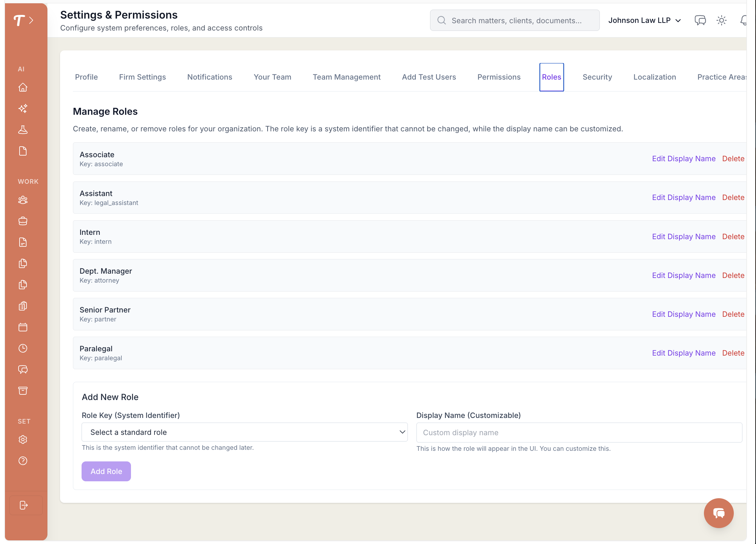Open the floating chat bubble button
756x544 pixels.
[718, 512]
